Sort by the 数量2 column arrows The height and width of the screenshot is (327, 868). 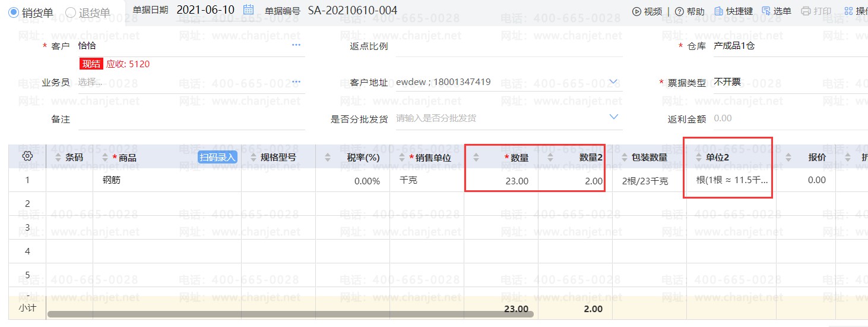coord(550,158)
